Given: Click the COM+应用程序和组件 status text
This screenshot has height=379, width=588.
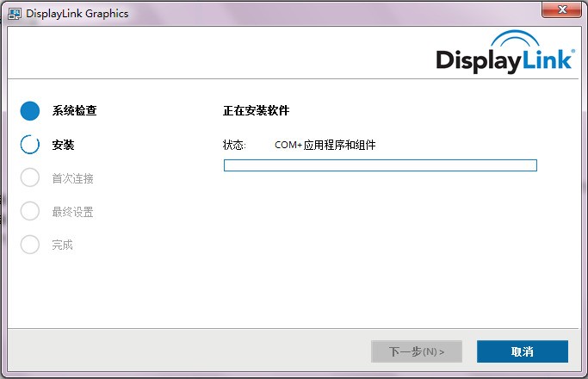Looking at the screenshot, I should click(325, 145).
